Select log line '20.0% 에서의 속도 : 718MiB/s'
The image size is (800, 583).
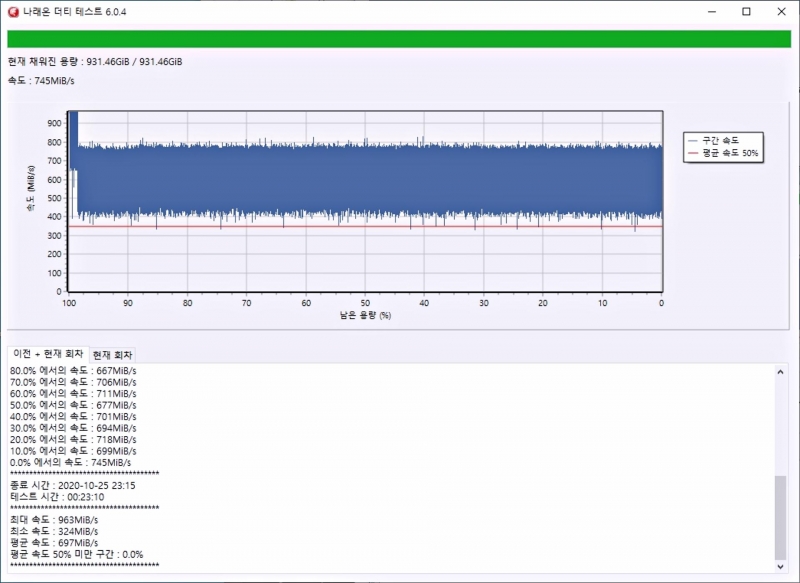tap(73, 440)
